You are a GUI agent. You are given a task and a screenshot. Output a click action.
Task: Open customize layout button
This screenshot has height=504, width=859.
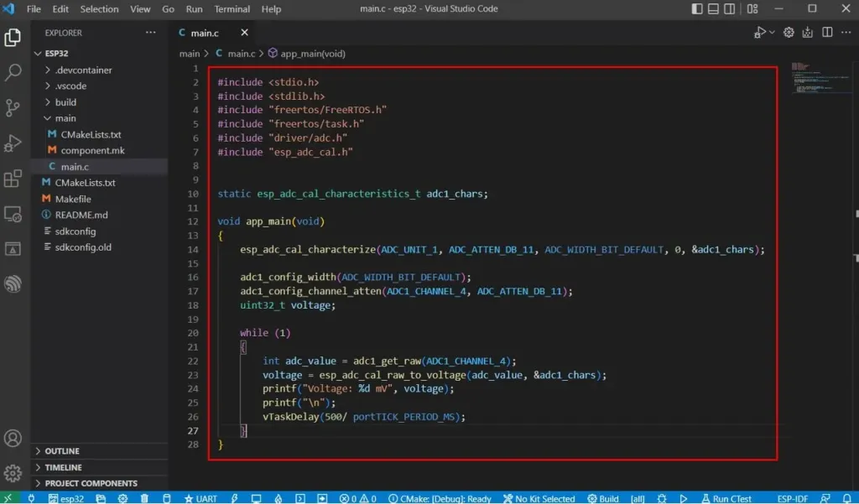(x=752, y=8)
